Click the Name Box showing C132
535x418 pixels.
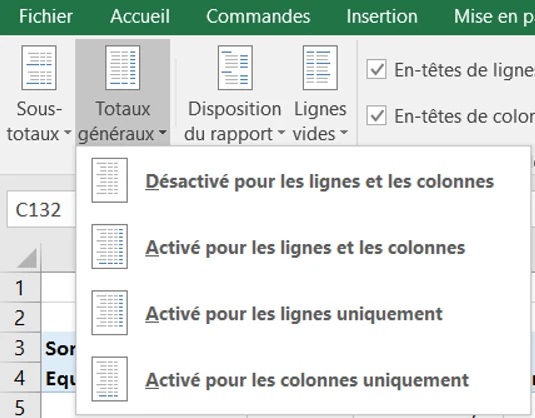click(42, 210)
